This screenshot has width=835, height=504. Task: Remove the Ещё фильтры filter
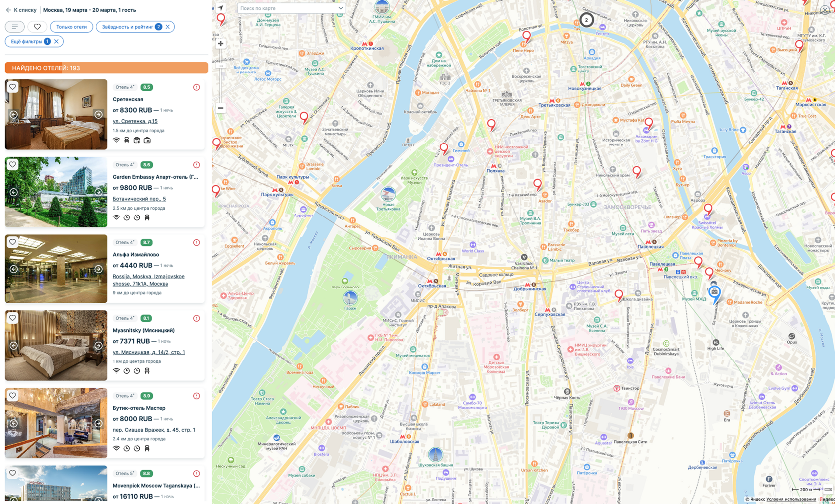(57, 41)
